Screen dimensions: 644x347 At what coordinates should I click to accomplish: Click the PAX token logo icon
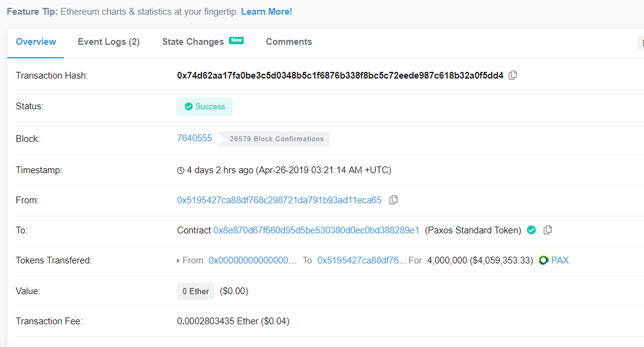pos(543,260)
